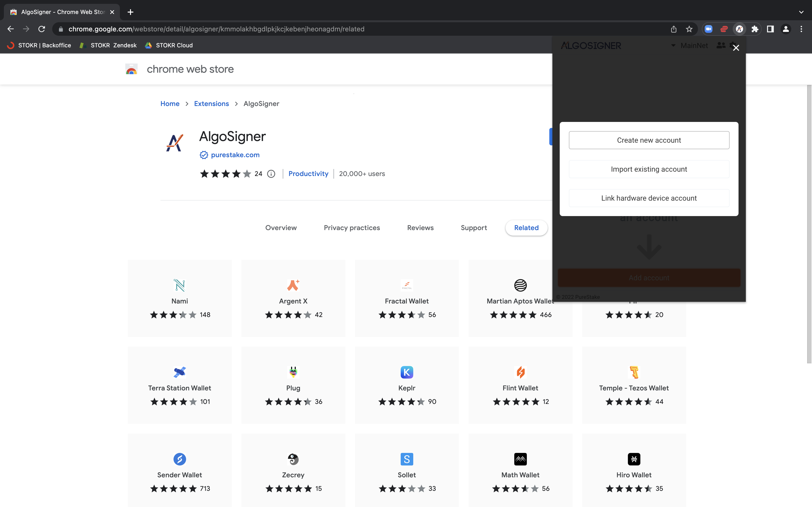Click Create new account button
The image size is (812, 507).
649,140
